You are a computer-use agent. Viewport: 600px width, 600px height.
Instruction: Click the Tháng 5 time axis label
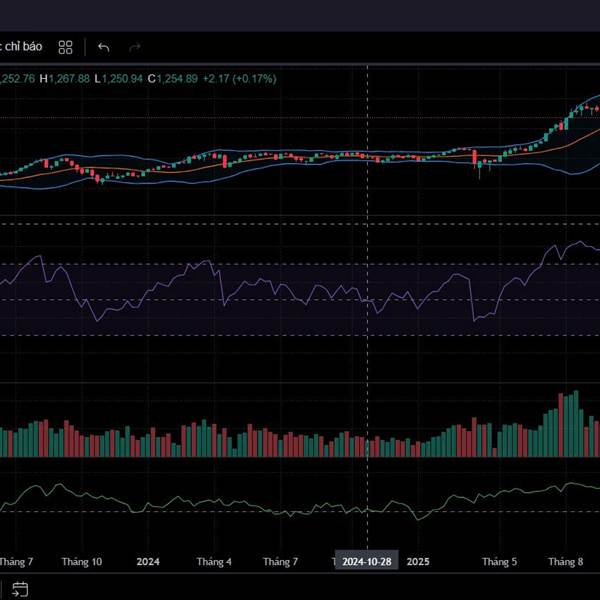point(500,562)
